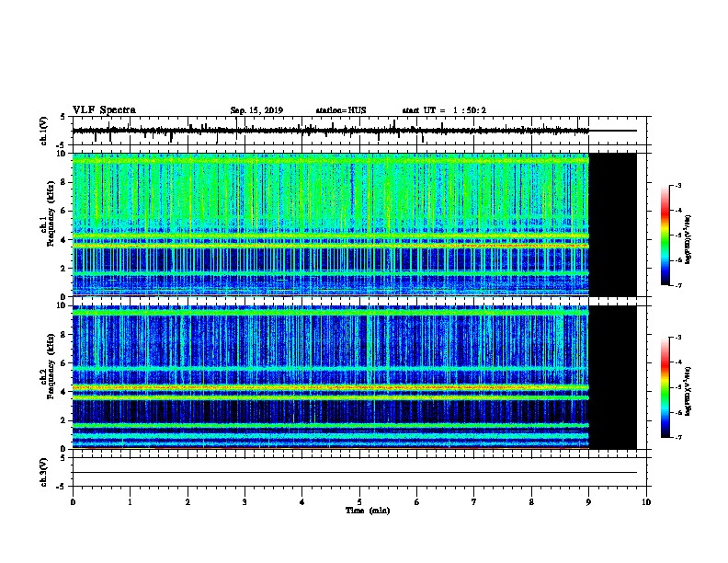Click time axis tick label "1"
This screenshot has height=563, width=728.
tap(130, 502)
